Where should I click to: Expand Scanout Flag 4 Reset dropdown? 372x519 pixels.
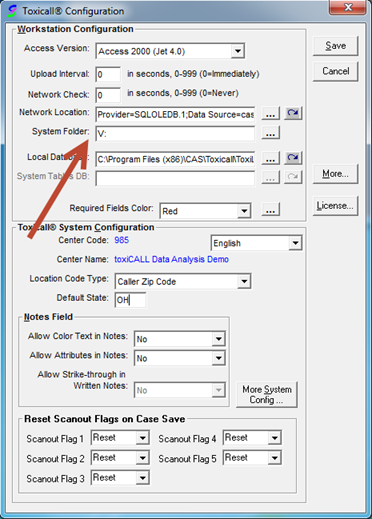274,438
